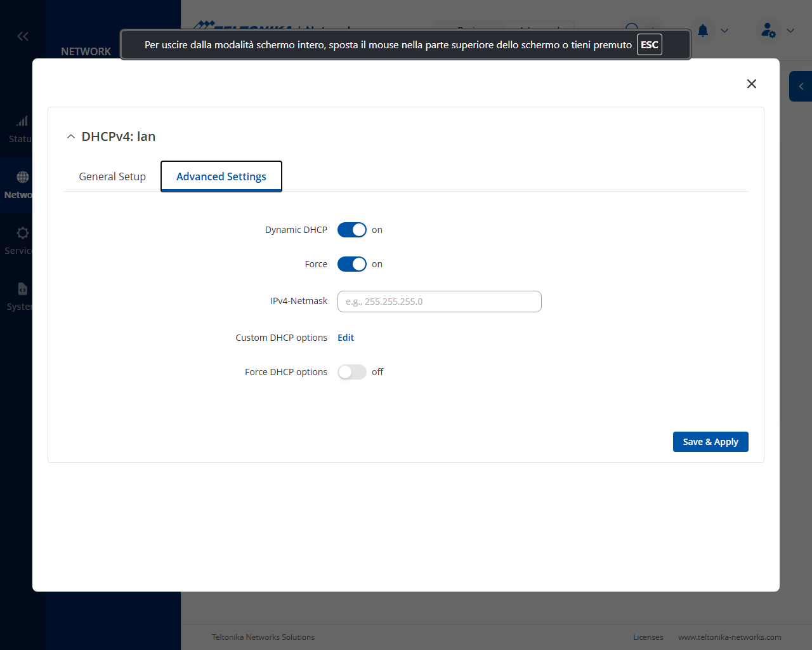Turn off the Force toggle
The image size is (812, 650).
352,264
